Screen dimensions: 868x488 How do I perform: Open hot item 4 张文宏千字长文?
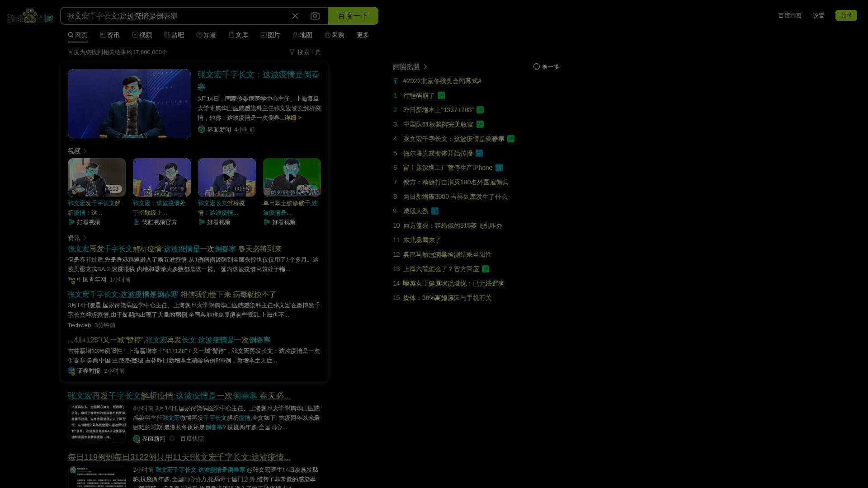coord(453,139)
